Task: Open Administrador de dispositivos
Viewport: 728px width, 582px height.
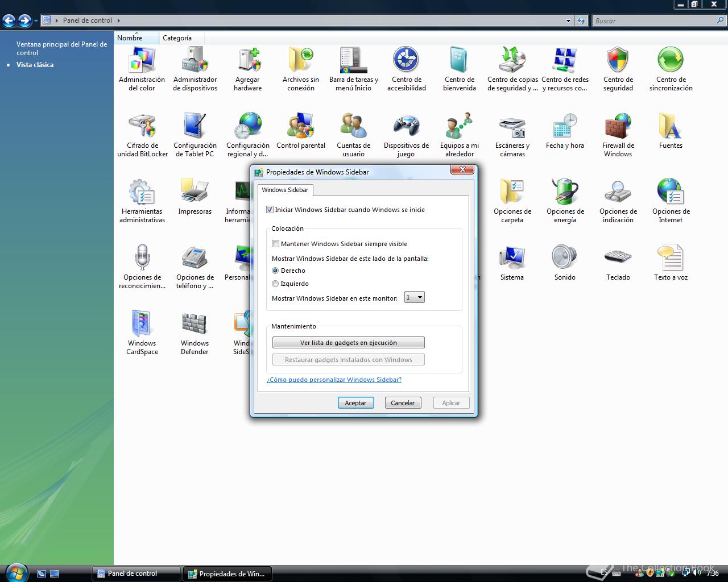Action: coord(195,69)
